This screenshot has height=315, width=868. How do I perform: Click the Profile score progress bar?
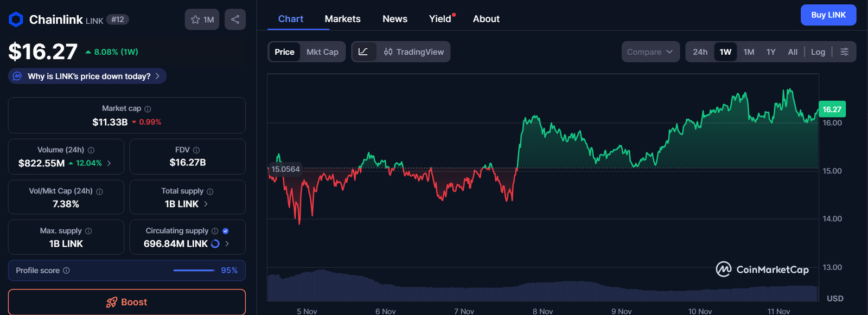tap(194, 271)
